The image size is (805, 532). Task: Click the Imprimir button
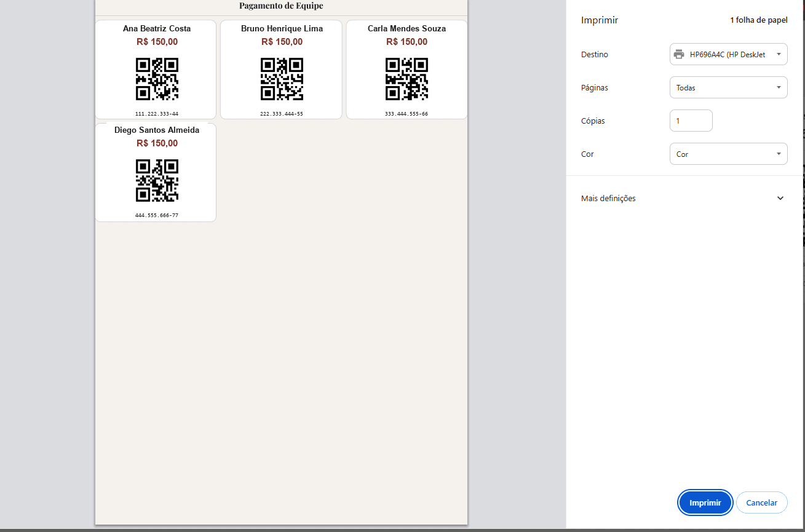pyautogui.click(x=705, y=502)
